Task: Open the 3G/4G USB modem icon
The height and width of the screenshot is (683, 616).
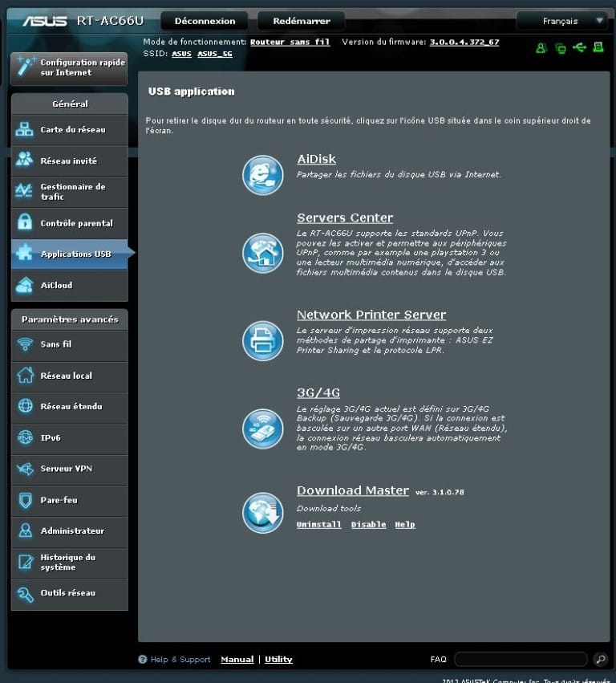Action: point(262,429)
